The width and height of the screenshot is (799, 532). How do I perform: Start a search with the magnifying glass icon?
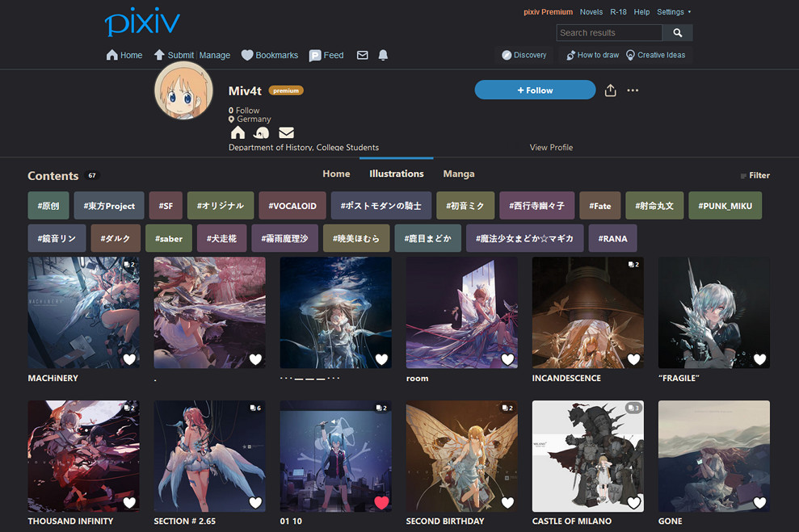tap(676, 32)
